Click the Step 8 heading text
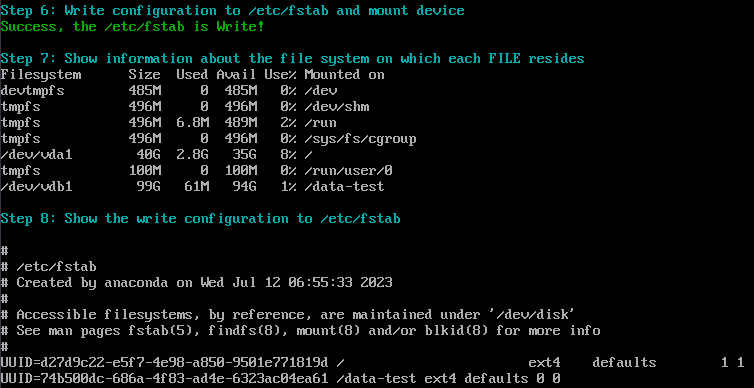754x388 pixels. tap(201, 219)
